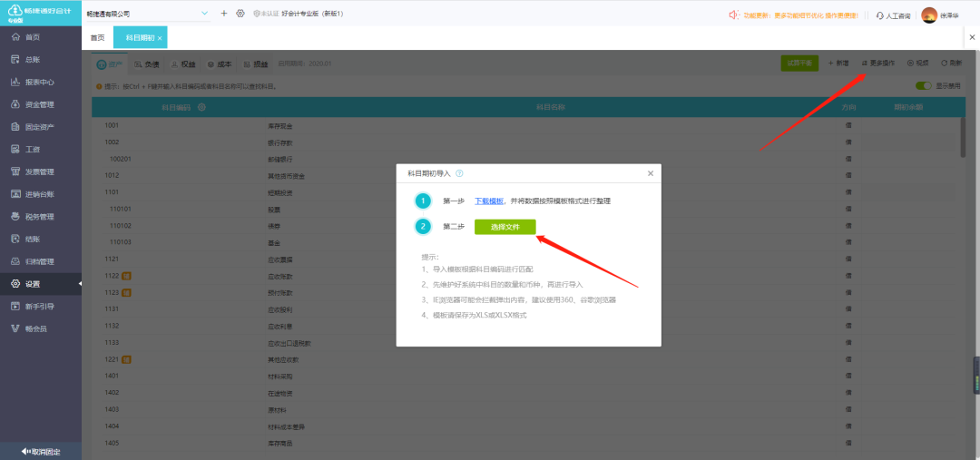Click row 1405 库存商品
The width and height of the screenshot is (980, 460).
tap(525, 443)
